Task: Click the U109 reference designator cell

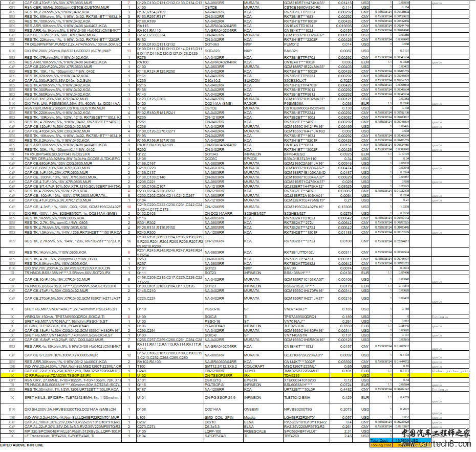Action: (x=170, y=317)
